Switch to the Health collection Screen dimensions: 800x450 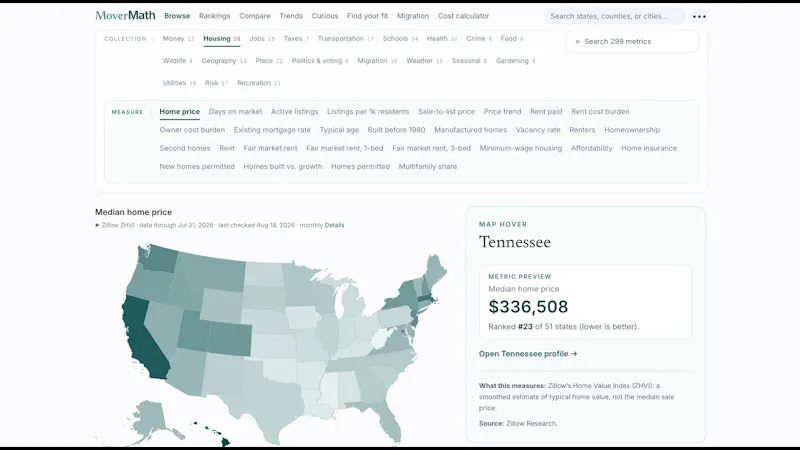pyautogui.click(x=442, y=39)
